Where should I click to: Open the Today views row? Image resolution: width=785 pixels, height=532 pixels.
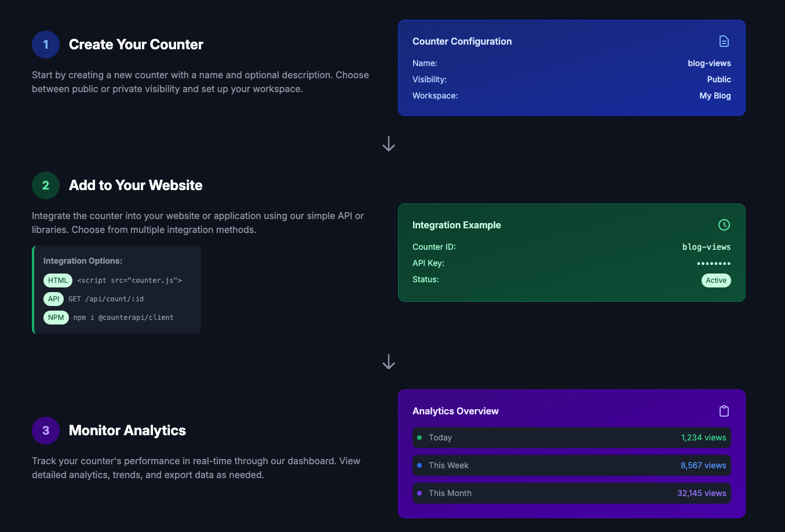(571, 438)
